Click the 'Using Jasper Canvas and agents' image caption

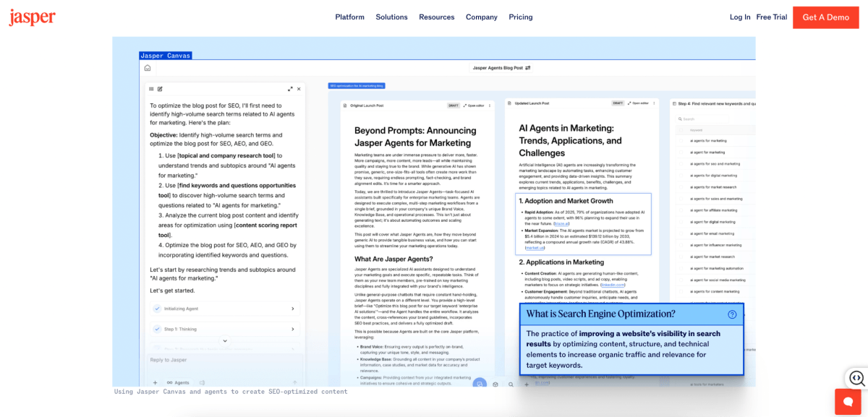[x=231, y=392]
